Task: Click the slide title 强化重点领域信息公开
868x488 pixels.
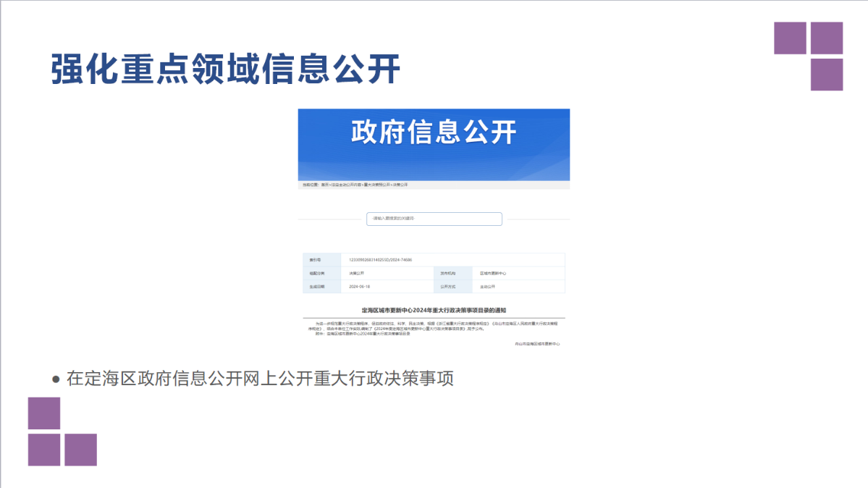Action: [x=225, y=69]
